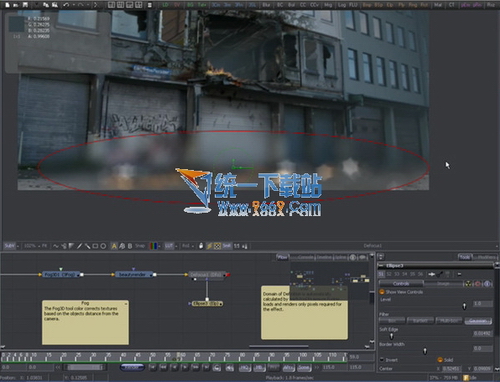The width and height of the screenshot is (500, 382).
Task: Toggle Show View Controls checkbox
Action: [x=382, y=292]
